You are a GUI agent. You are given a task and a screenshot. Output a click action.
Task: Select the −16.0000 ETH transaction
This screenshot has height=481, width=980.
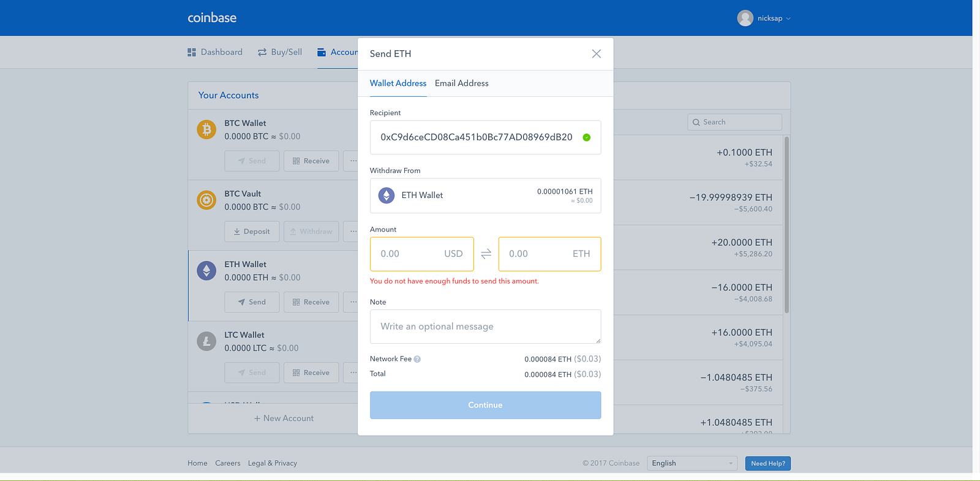tap(698, 292)
